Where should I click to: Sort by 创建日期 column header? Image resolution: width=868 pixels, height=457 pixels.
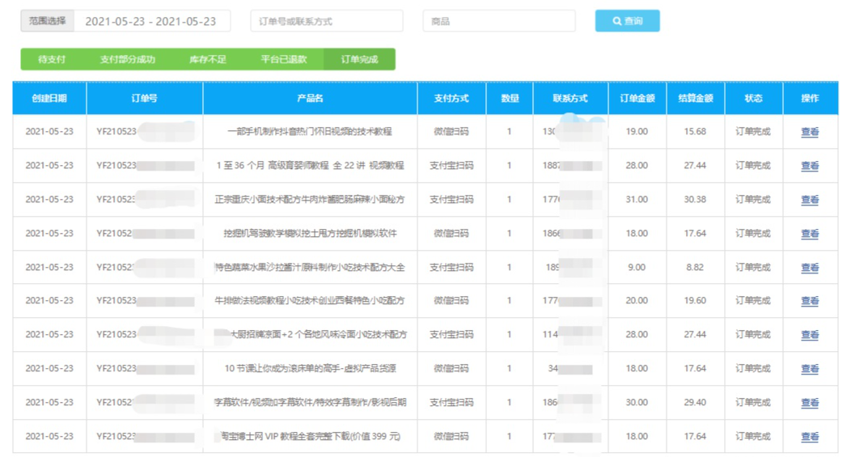pos(49,98)
